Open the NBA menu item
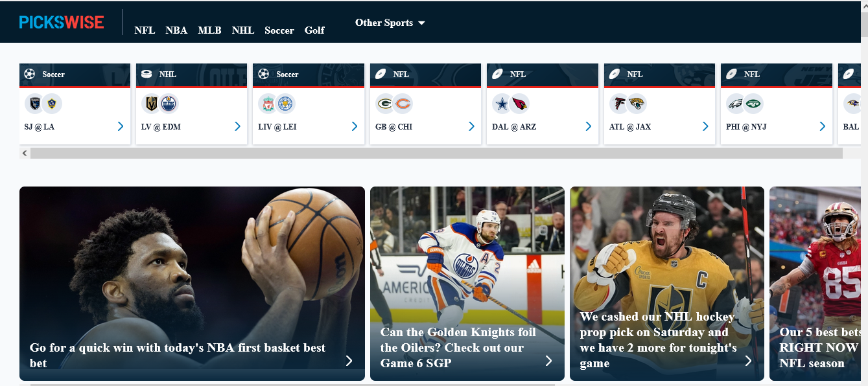 click(176, 30)
